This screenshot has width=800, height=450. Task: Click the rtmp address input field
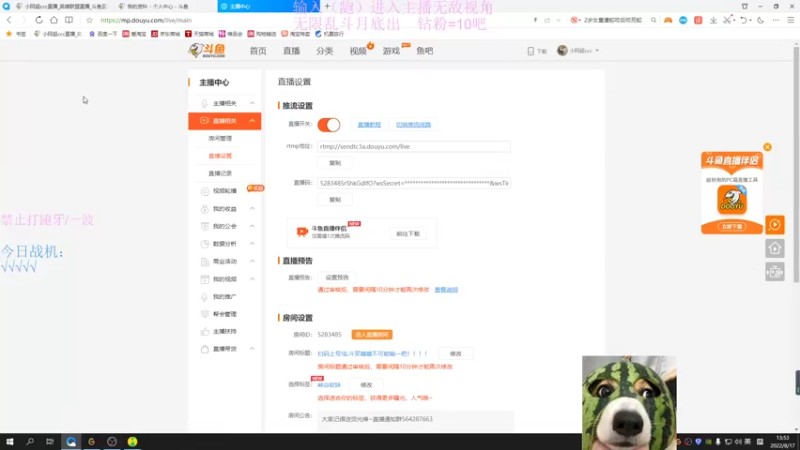click(414, 146)
